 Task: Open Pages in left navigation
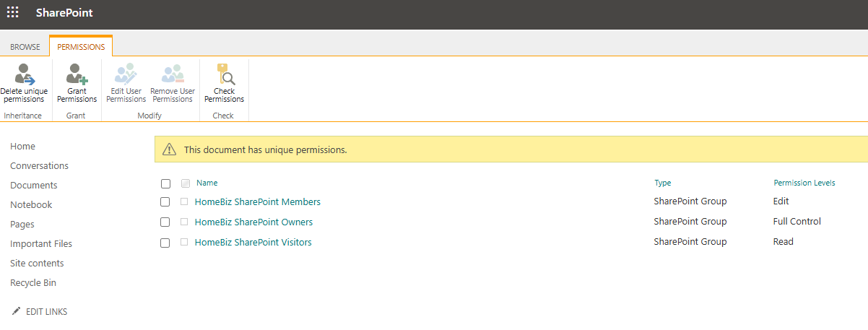click(x=22, y=225)
